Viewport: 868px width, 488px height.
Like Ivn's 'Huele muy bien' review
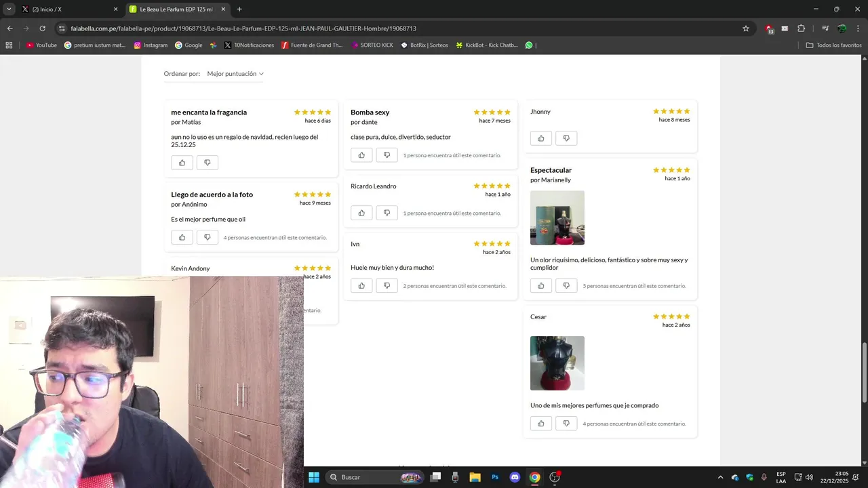click(x=361, y=286)
